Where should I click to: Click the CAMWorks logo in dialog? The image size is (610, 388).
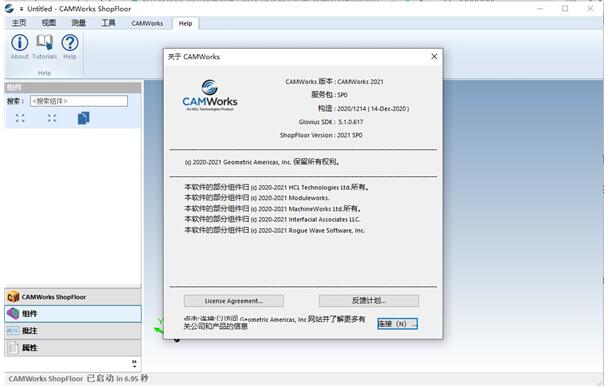point(210,95)
